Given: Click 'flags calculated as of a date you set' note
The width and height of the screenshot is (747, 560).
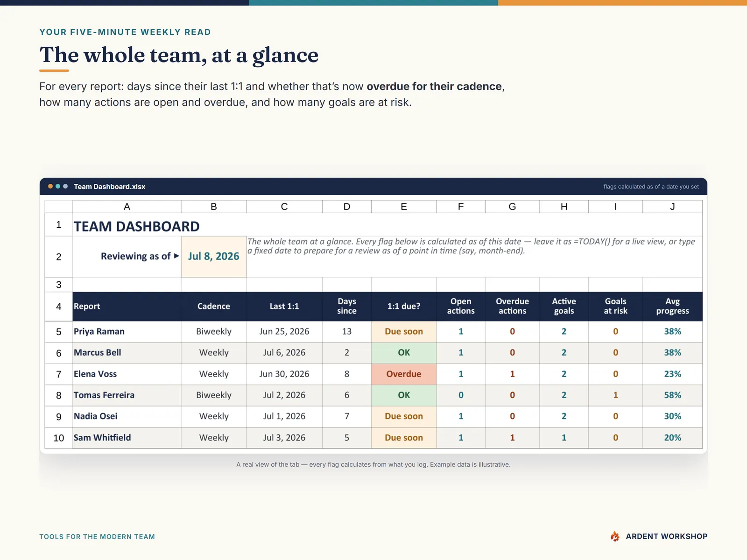Looking at the screenshot, I should pos(651,187).
